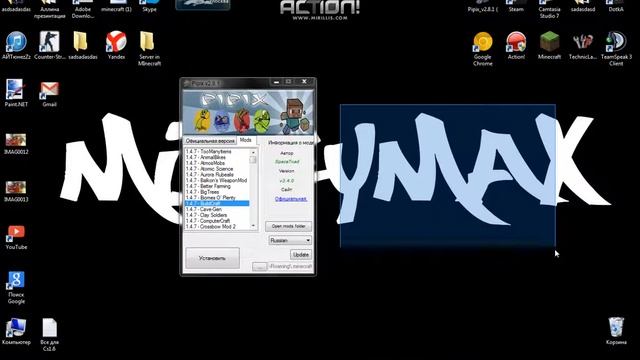640x360 pixels.
Task: Select '1.4.7 - Cave-Gen' in mod list
Action: [x=217, y=209]
